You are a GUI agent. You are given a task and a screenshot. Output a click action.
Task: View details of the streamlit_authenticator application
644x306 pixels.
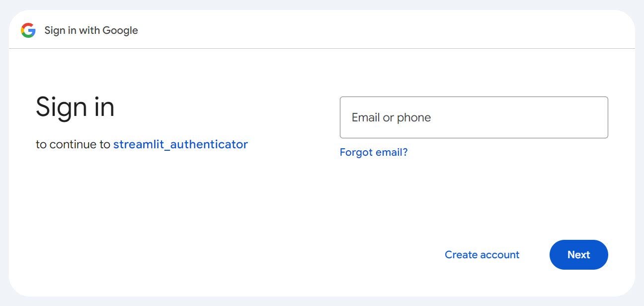tap(180, 144)
